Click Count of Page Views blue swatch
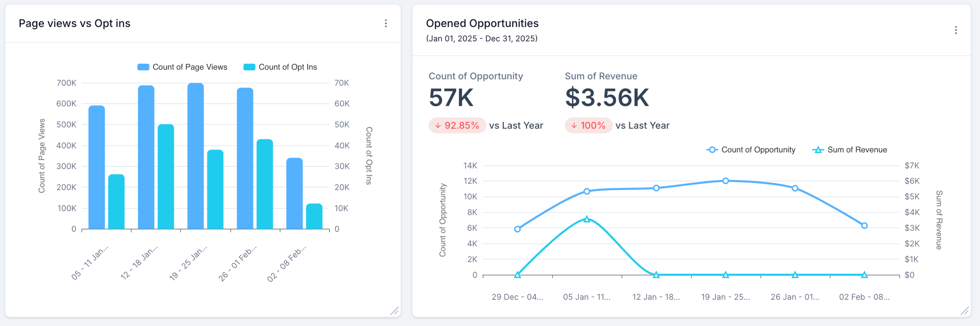This screenshot has width=980, height=326. click(143, 67)
